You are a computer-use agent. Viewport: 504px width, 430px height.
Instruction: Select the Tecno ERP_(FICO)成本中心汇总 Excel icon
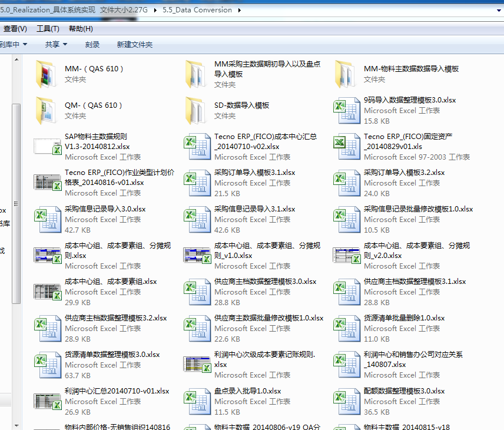tap(197, 147)
